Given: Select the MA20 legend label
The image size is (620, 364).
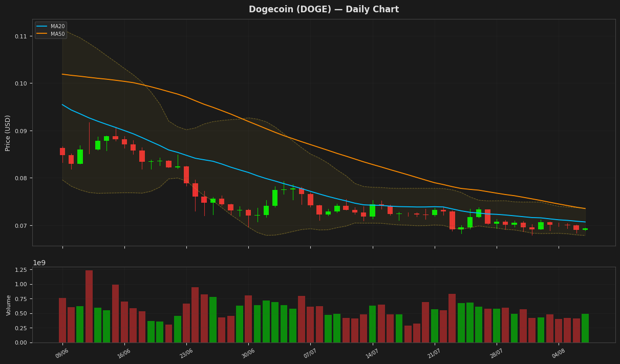Looking at the screenshot, I should click(x=57, y=26).
